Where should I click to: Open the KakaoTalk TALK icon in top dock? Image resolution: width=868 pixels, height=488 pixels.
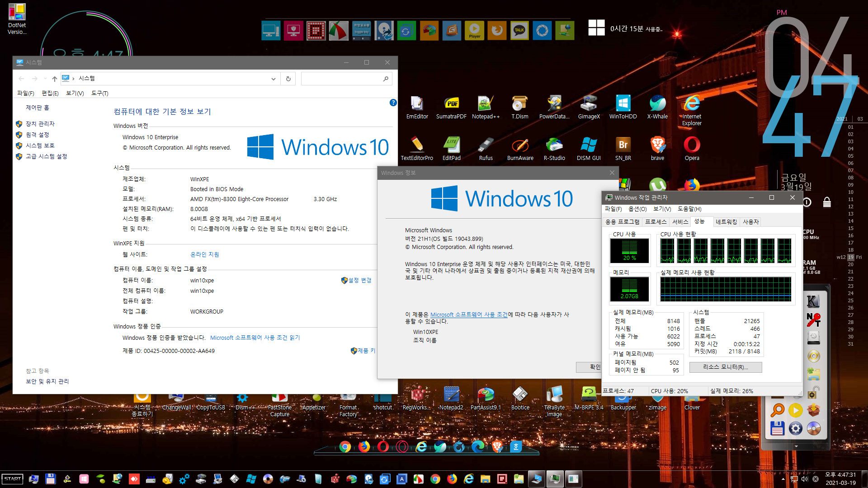pyautogui.click(x=519, y=31)
